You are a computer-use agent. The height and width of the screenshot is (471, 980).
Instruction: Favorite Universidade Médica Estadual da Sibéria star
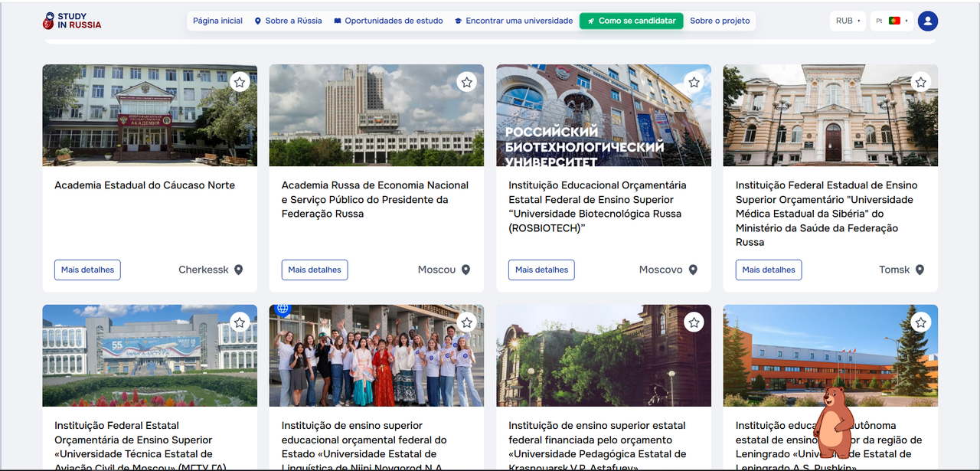tap(920, 82)
